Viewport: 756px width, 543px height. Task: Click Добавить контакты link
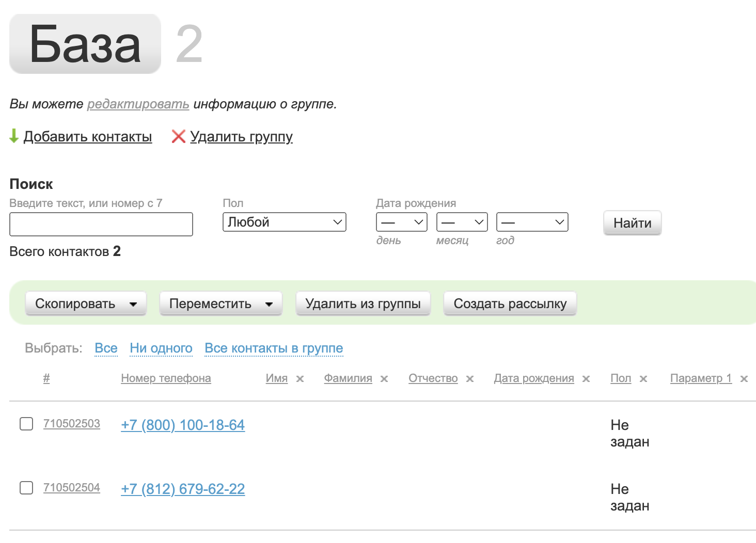point(88,137)
